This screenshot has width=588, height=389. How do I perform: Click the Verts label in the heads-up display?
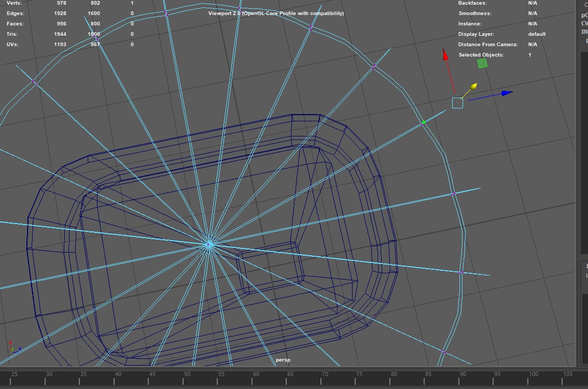tap(14, 3)
